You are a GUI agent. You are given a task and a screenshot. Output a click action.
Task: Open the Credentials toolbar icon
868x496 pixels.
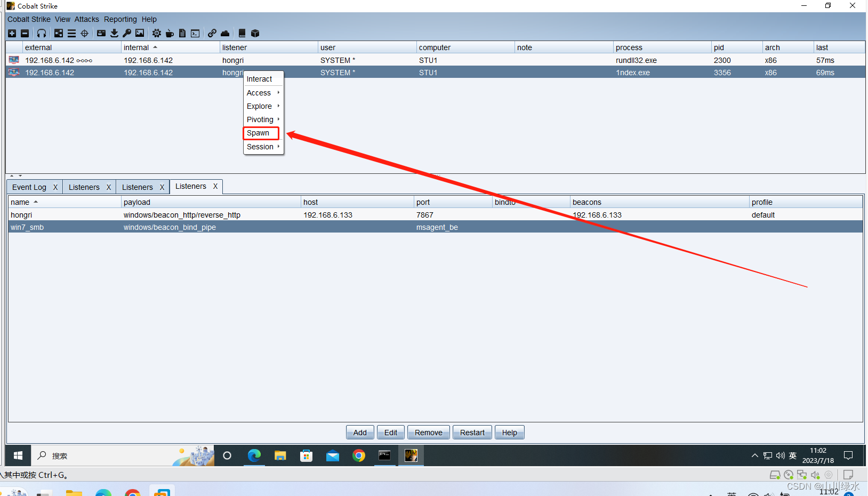pyautogui.click(x=101, y=33)
